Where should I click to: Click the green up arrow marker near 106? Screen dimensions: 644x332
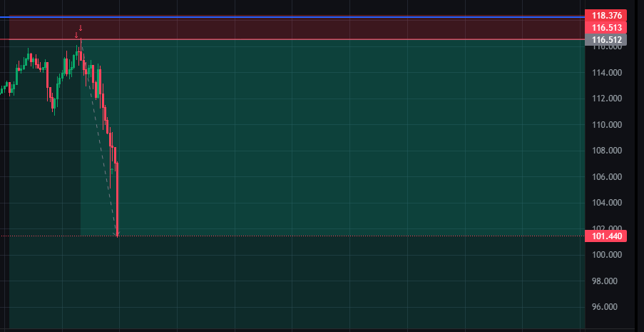tap(112, 171)
